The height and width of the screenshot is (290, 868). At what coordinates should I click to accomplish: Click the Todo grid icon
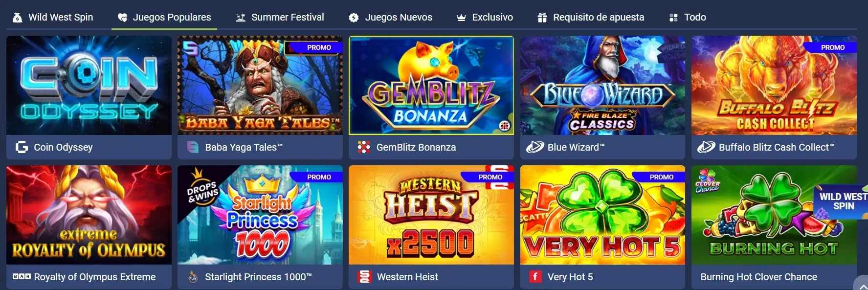click(x=673, y=18)
